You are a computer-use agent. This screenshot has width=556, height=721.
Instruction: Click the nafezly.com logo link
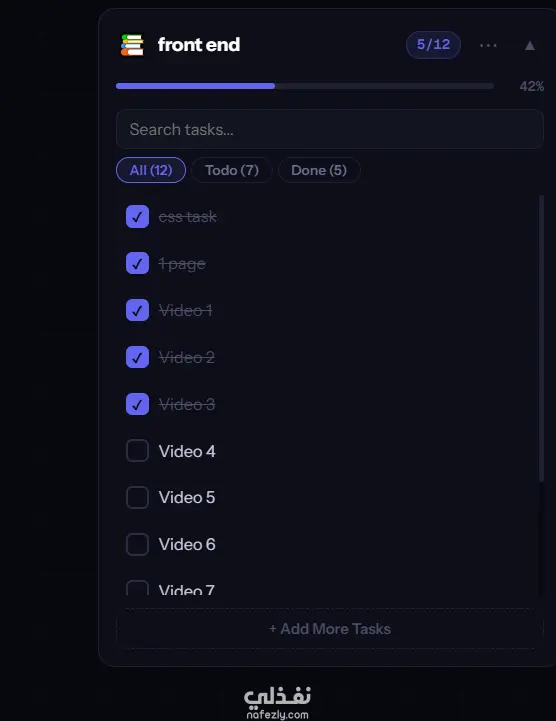click(x=277, y=702)
